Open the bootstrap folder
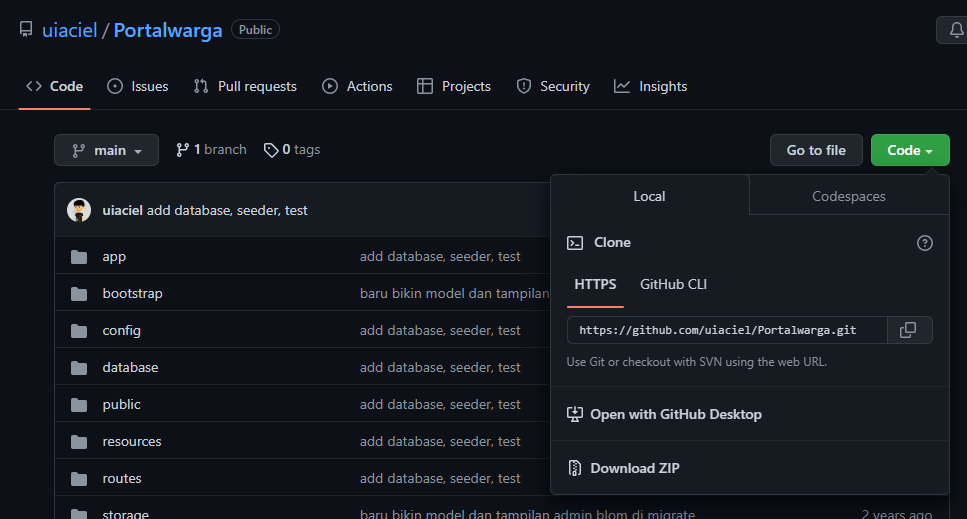 click(x=133, y=293)
